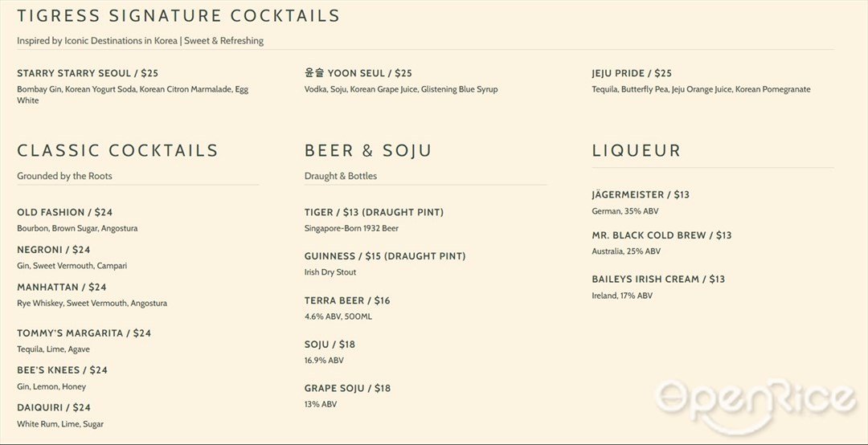The width and height of the screenshot is (868, 445).
Task: Click Starry Starry Seoul cocktail item
Action: click(88, 73)
